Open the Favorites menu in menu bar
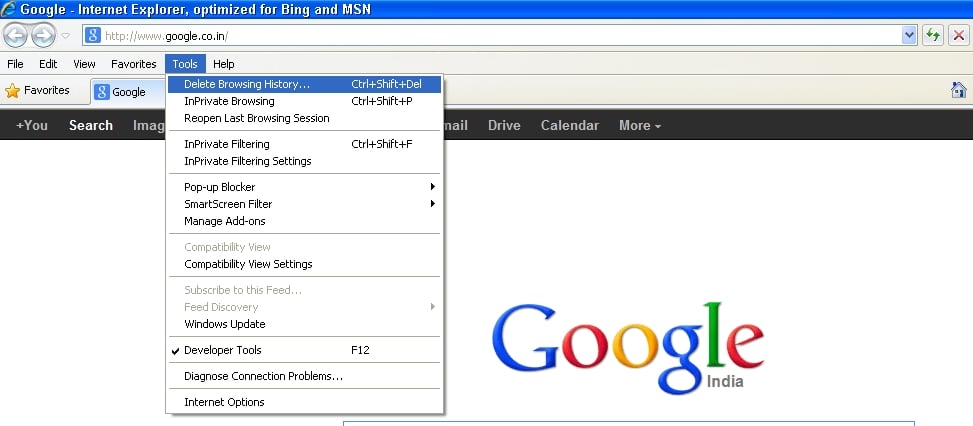 [x=133, y=64]
